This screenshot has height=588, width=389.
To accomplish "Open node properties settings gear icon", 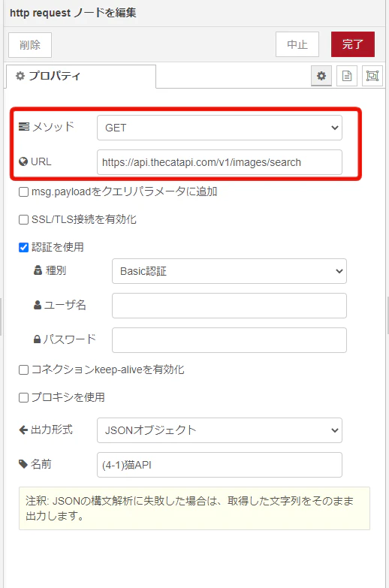I will 321,76.
